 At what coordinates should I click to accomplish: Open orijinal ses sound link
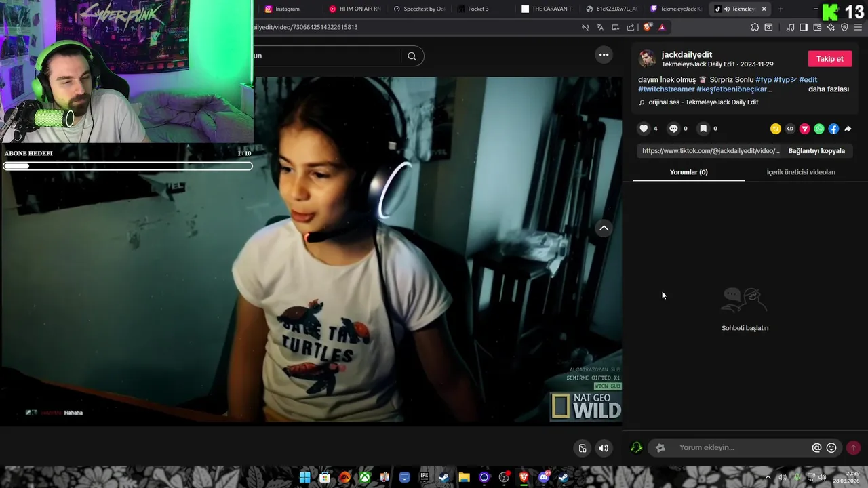[x=703, y=102]
